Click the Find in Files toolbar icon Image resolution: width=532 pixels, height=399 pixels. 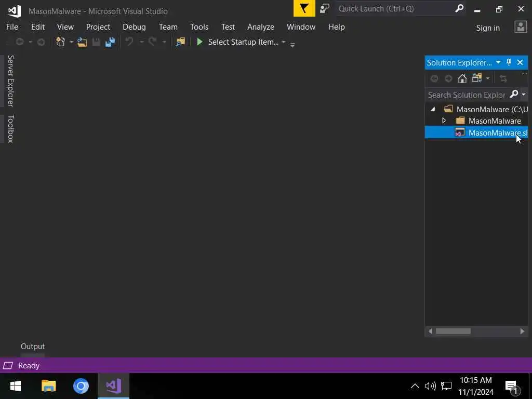pyautogui.click(x=180, y=42)
